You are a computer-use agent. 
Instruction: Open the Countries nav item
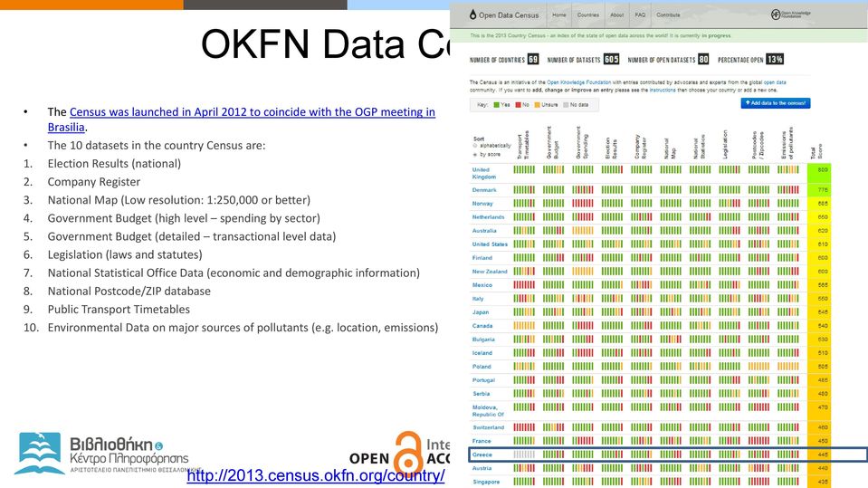(x=588, y=15)
